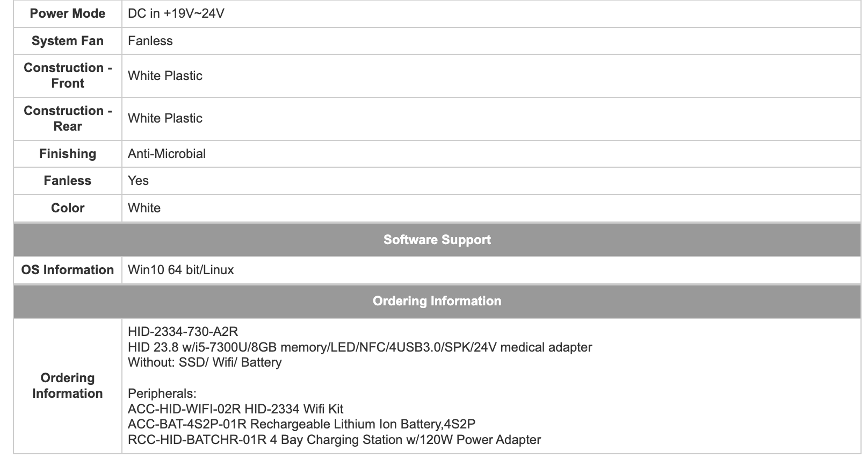The height and width of the screenshot is (472, 868).
Task: Click the DC in +19V~24V value
Action: [x=176, y=13]
